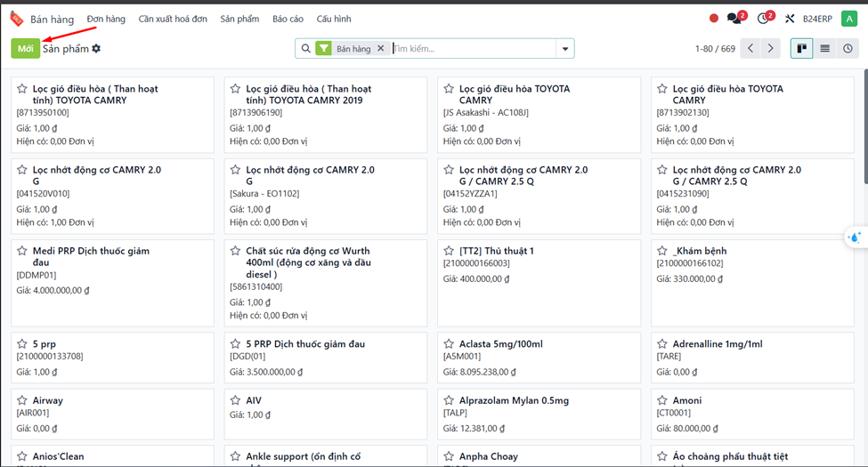
Task: Select the kanban view icon
Action: [802, 48]
